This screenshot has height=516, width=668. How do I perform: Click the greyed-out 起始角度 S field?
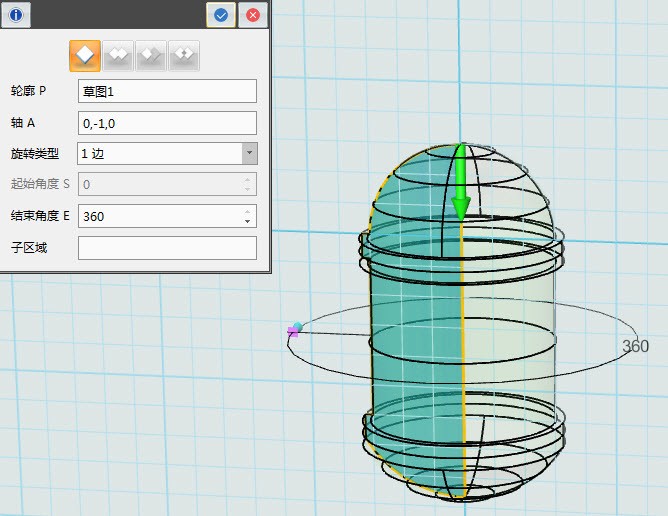coord(160,184)
